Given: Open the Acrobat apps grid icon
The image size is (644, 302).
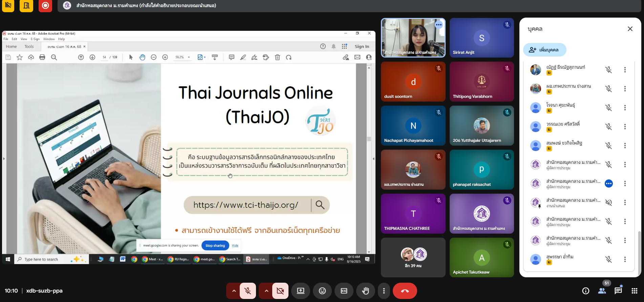Looking at the screenshot, I should coord(344,46).
